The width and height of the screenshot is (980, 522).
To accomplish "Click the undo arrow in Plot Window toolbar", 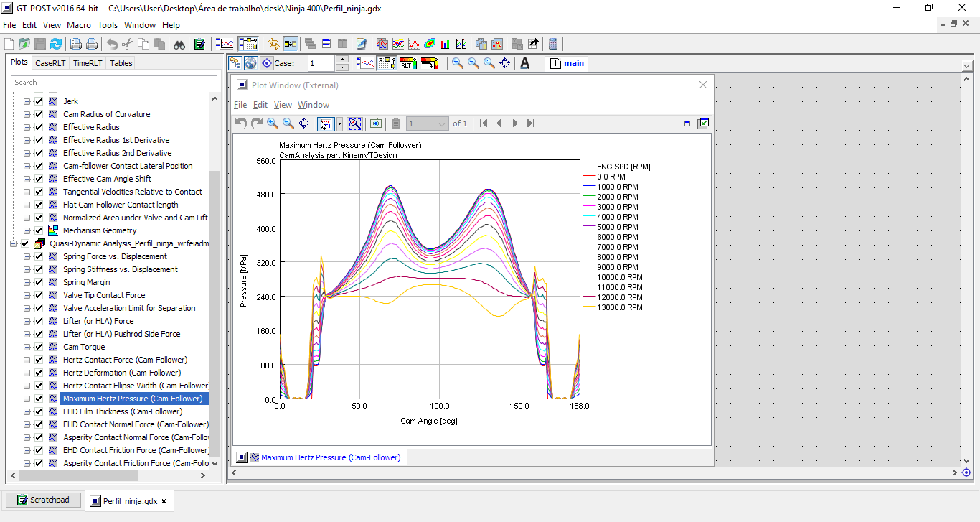I will (241, 123).
